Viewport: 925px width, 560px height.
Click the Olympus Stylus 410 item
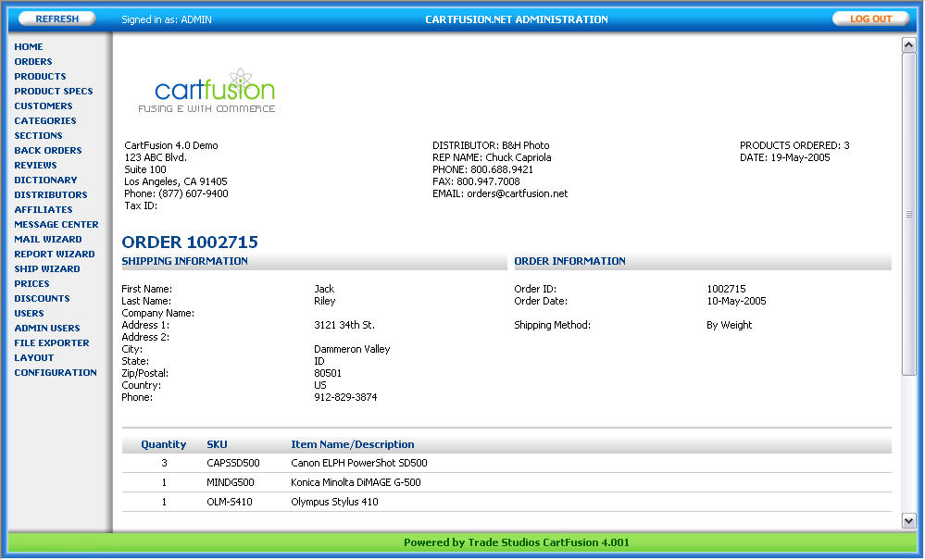[x=334, y=502]
